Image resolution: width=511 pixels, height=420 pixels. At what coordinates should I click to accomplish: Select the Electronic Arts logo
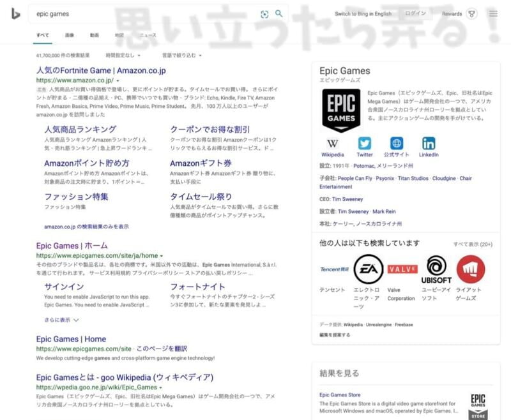coord(369,269)
